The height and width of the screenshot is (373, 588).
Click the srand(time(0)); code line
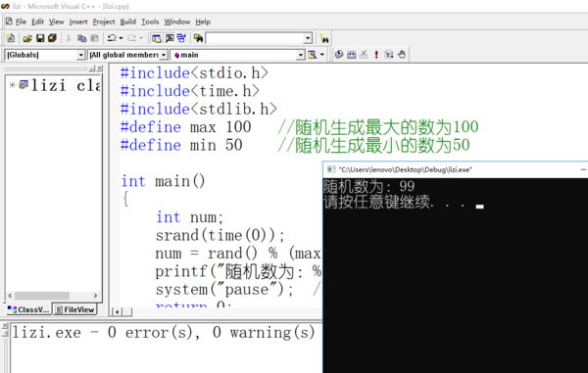coord(220,236)
